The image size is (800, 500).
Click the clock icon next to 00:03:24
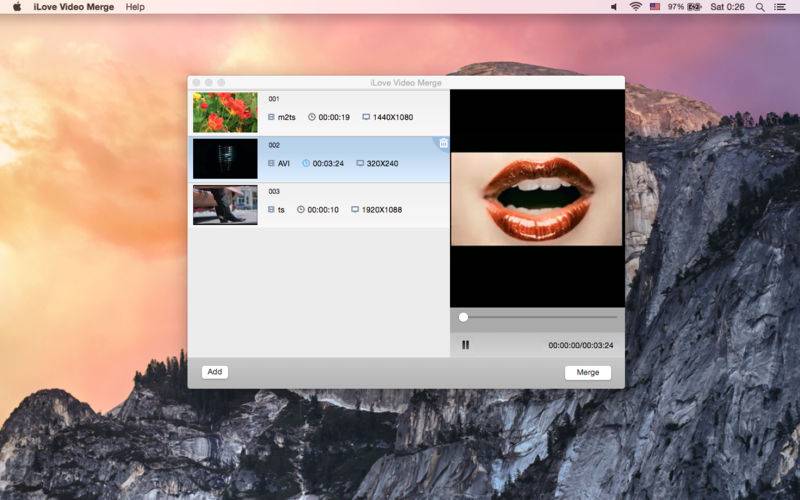306,163
